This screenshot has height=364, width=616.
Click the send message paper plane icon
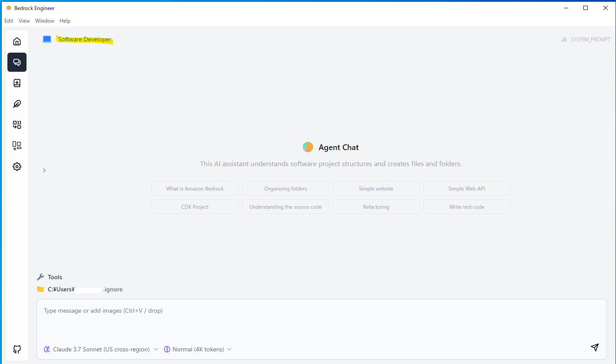595,347
